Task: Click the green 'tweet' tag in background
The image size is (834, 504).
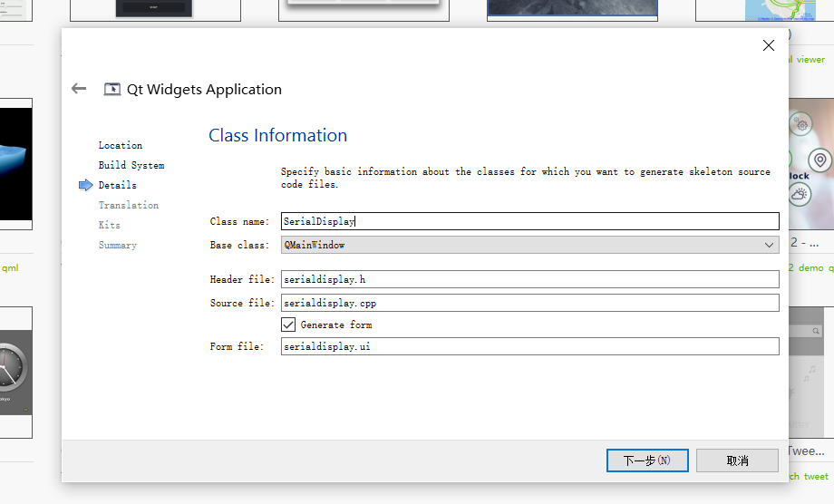Action: point(815,477)
